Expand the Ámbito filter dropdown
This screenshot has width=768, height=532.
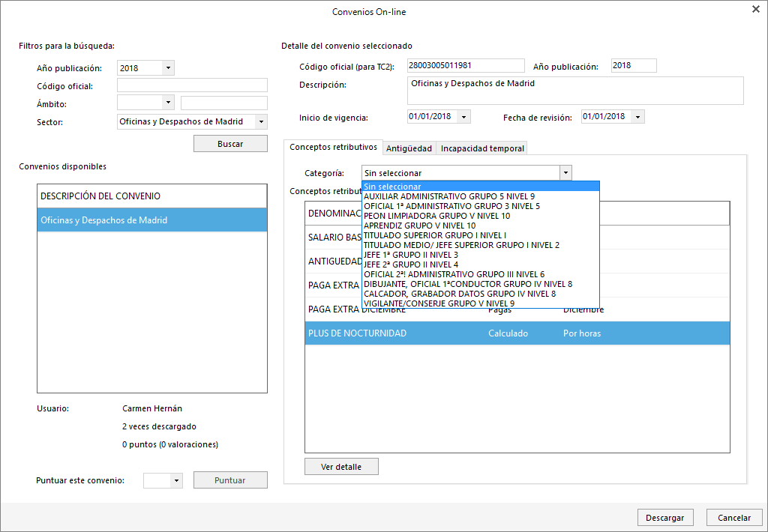click(168, 103)
